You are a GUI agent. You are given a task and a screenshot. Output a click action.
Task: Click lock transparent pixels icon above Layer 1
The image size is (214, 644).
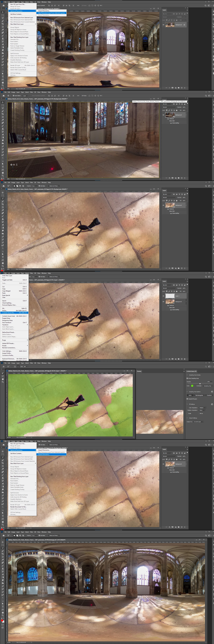167,291
